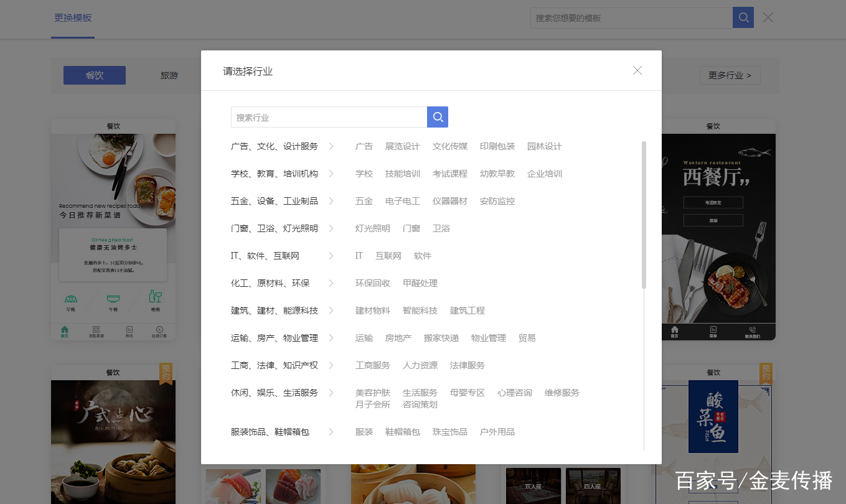The image size is (846, 504).
Task: Click the 联系我们 phone icon
Action: point(751,330)
